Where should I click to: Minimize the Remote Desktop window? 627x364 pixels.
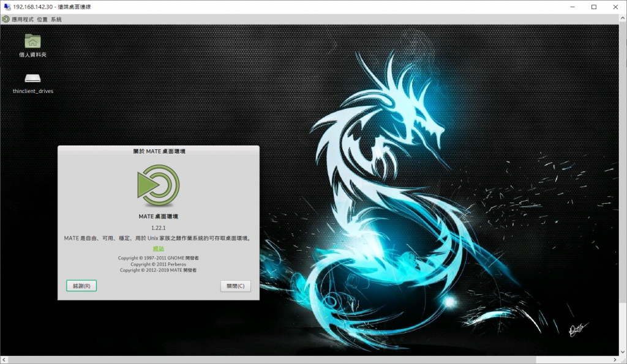pyautogui.click(x=573, y=7)
